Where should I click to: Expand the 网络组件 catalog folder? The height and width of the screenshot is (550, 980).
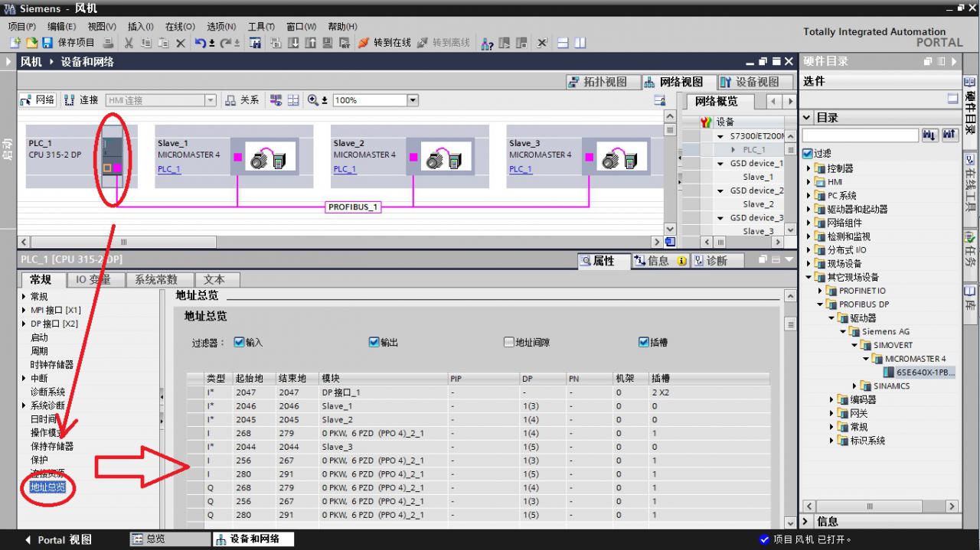[808, 223]
